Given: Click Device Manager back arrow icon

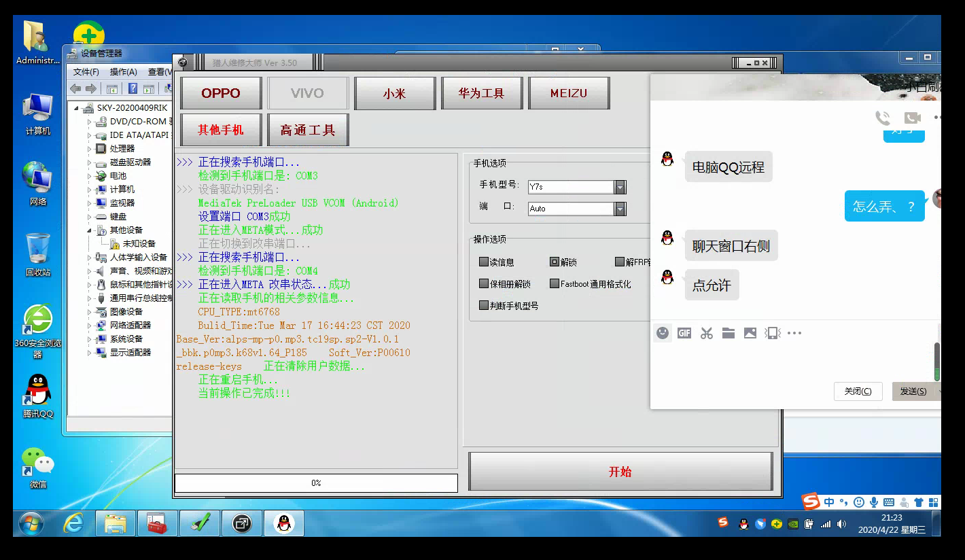Looking at the screenshot, I should [75, 89].
